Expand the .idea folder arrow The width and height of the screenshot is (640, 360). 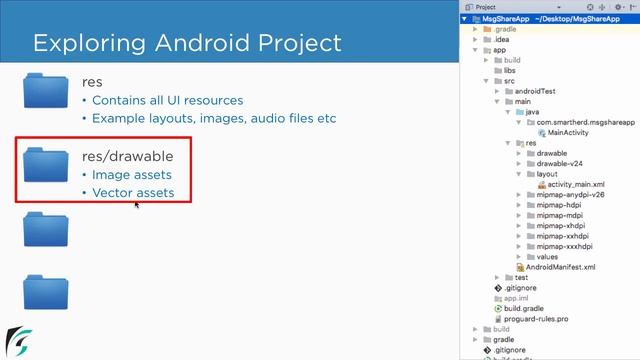pyautogui.click(x=475, y=40)
